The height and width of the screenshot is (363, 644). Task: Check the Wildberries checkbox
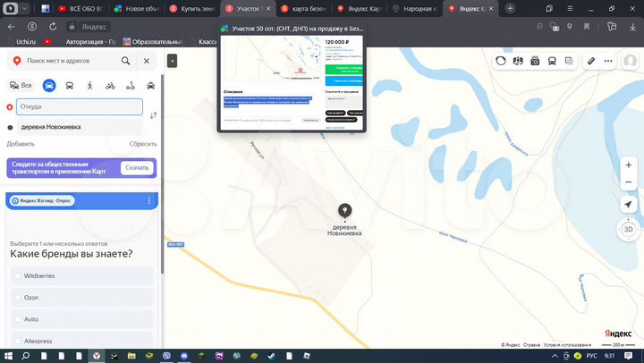(x=18, y=275)
